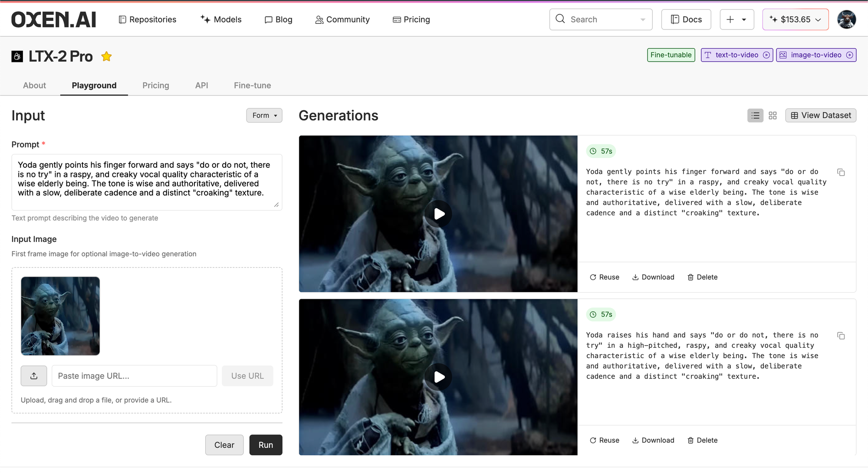This screenshot has height=473, width=868.
Task: Click the yellow star favorite icon
Action: pyautogui.click(x=106, y=56)
